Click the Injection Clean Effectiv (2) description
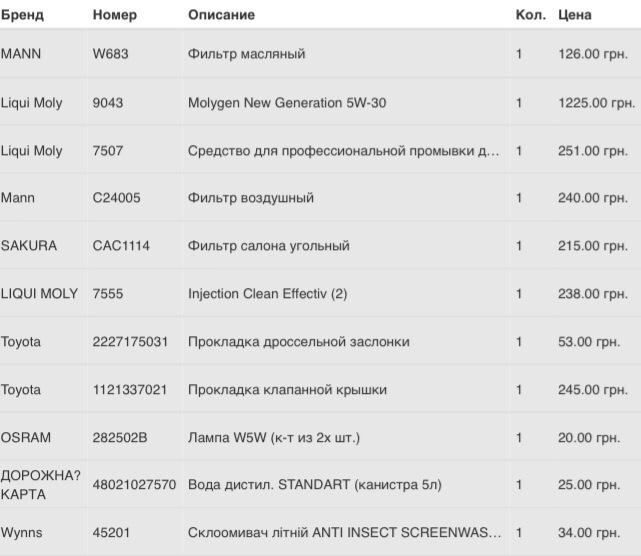The width and height of the screenshot is (641, 556). click(x=268, y=294)
